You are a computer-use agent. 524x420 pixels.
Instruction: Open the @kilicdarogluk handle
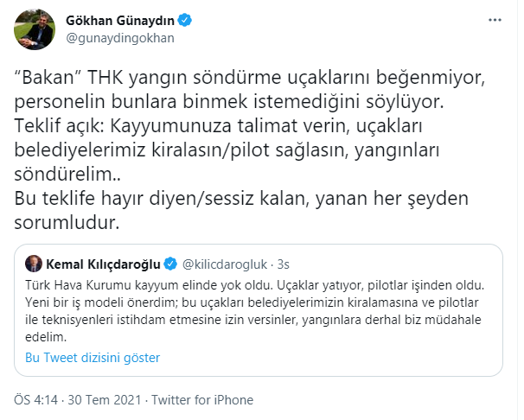click(x=223, y=263)
